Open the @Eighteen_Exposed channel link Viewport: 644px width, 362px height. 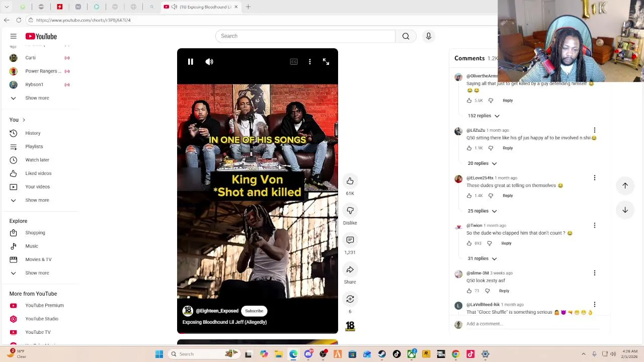click(217, 311)
